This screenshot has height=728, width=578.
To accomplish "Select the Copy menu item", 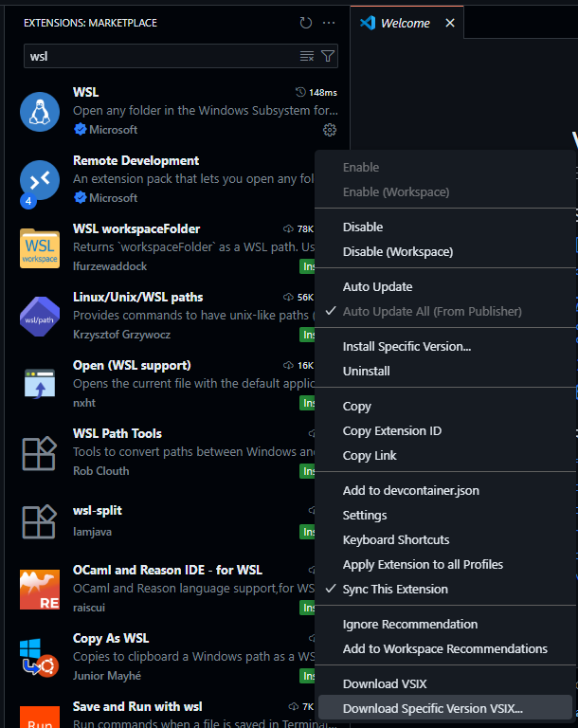I will coord(443,407).
